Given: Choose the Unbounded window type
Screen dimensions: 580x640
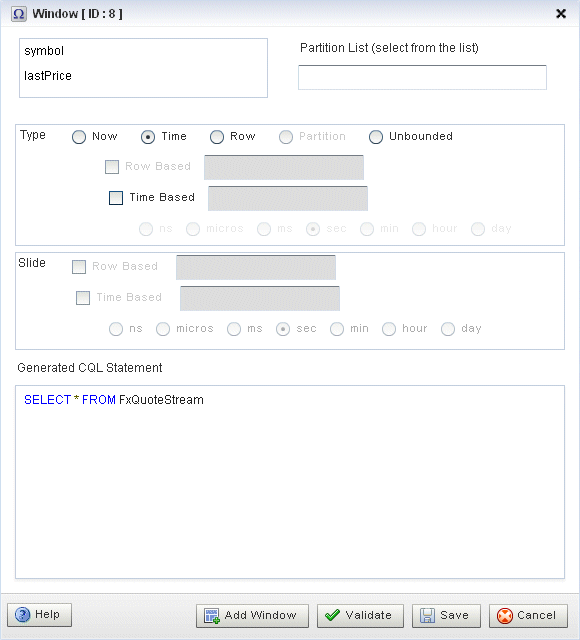Looking at the screenshot, I should pyautogui.click(x=376, y=137).
